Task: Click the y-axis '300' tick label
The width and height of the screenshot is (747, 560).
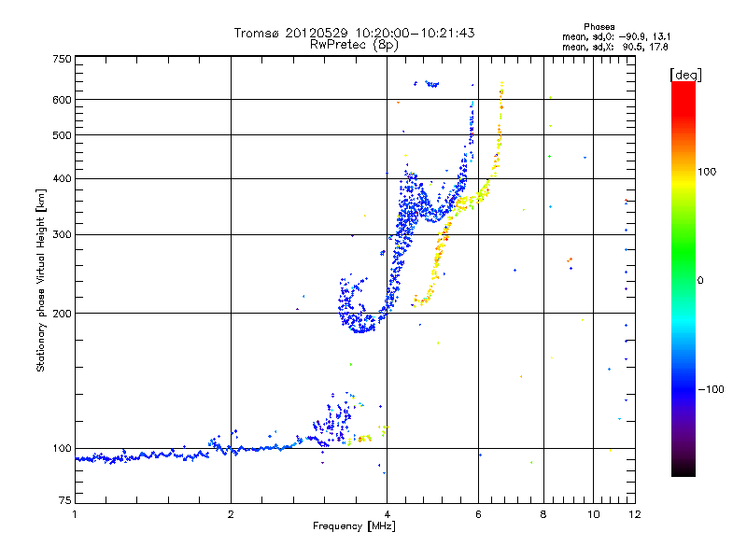Action: tap(62, 235)
